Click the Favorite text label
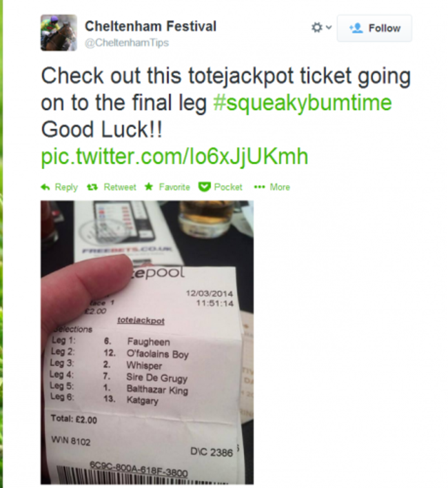 click(x=174, y=187)
